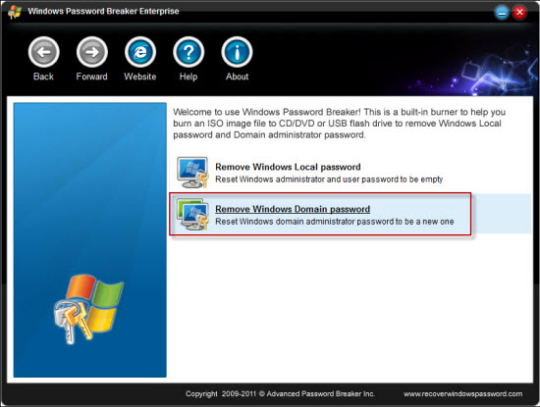The image size is (540, 407).
Task: Click the 'About' label text
Action: (x=237, y=76)
